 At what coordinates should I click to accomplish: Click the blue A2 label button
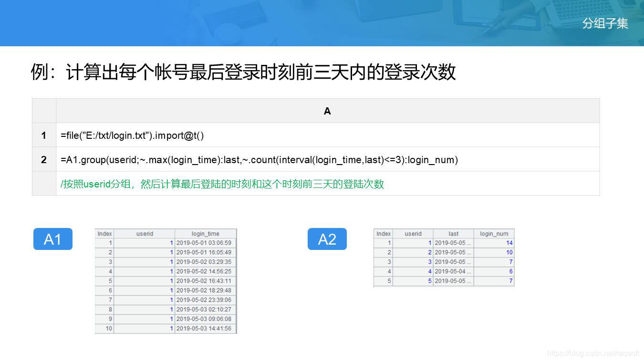(x=327, y=239)
